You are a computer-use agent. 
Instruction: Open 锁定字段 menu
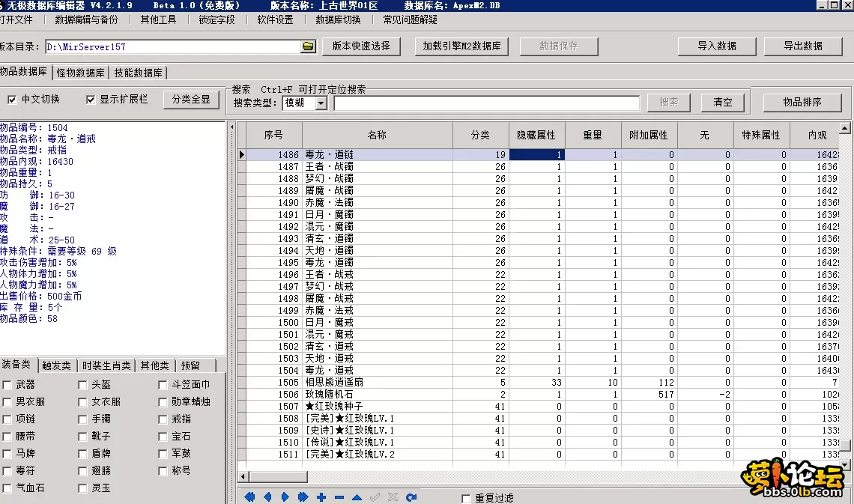click(216, 19)
